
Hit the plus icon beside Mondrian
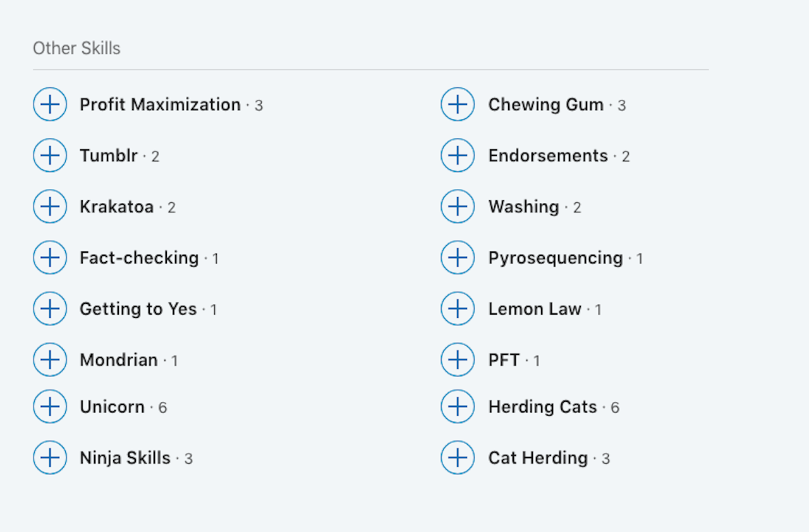(50, 360)
